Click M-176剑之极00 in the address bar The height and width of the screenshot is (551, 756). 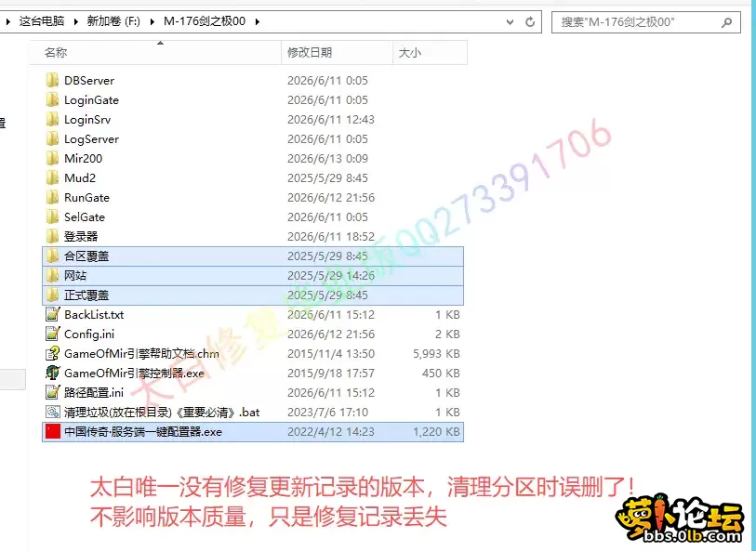205,21
